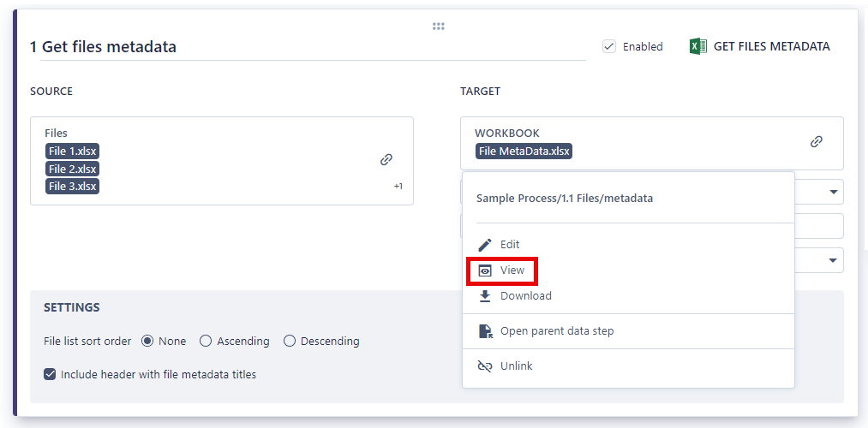Uncheck Include header with file metadata titles

[x=50, y=374]
